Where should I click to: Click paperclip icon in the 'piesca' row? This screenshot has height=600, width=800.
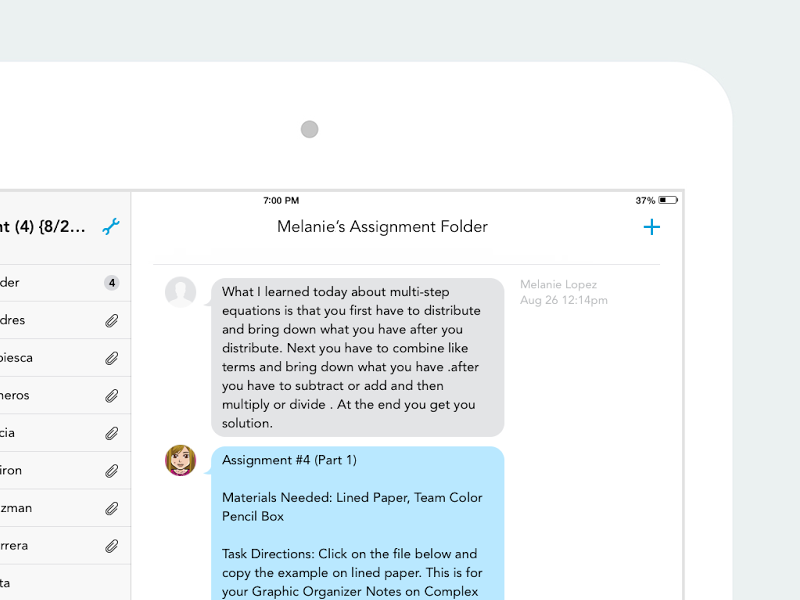pos(112,358)
